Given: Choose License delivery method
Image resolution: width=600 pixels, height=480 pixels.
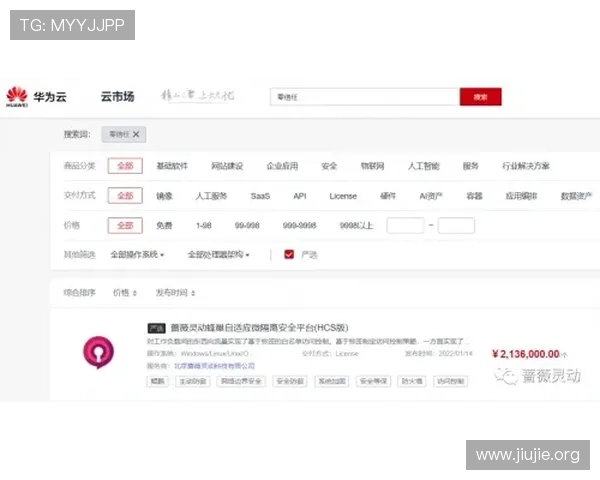Looking at the screenshot, I should [x=343, y=196].
